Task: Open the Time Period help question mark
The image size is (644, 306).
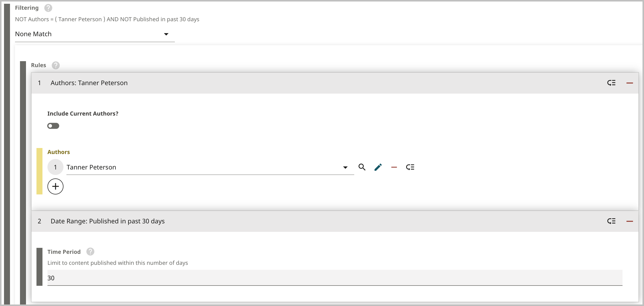Action: pos(90,252)
